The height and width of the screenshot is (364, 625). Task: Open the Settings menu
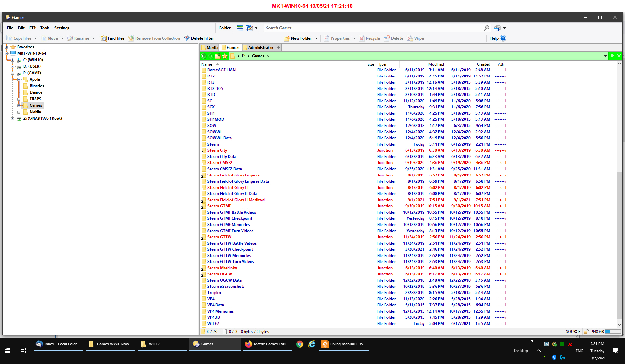62,28
